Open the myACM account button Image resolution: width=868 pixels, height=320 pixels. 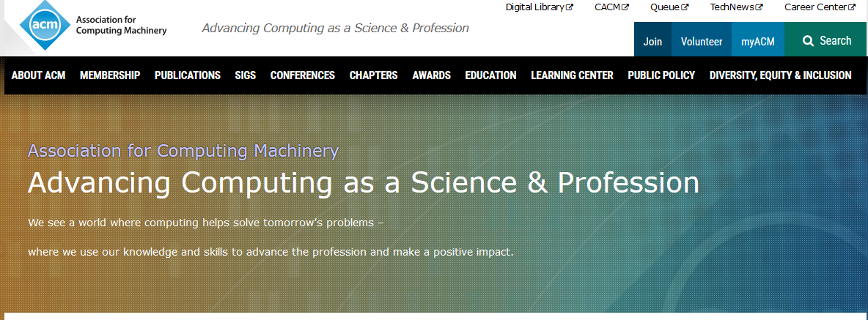(x=757, y=42)
